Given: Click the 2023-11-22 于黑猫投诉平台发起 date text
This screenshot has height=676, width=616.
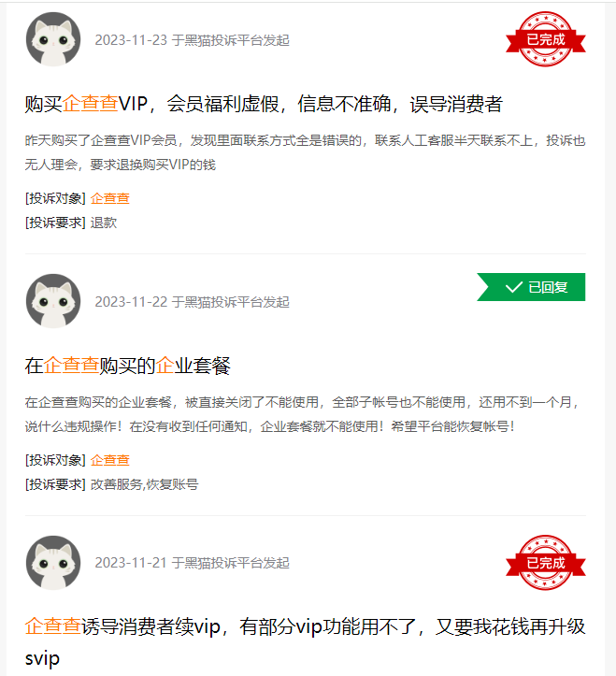Looking at the screenshot, I should pyautogui.click(x=192, y=302).
